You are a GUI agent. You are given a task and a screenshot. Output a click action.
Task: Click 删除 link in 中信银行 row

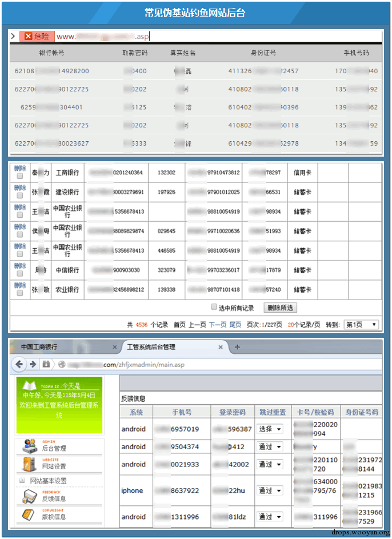pyautogui.click(x=20, y=266)
